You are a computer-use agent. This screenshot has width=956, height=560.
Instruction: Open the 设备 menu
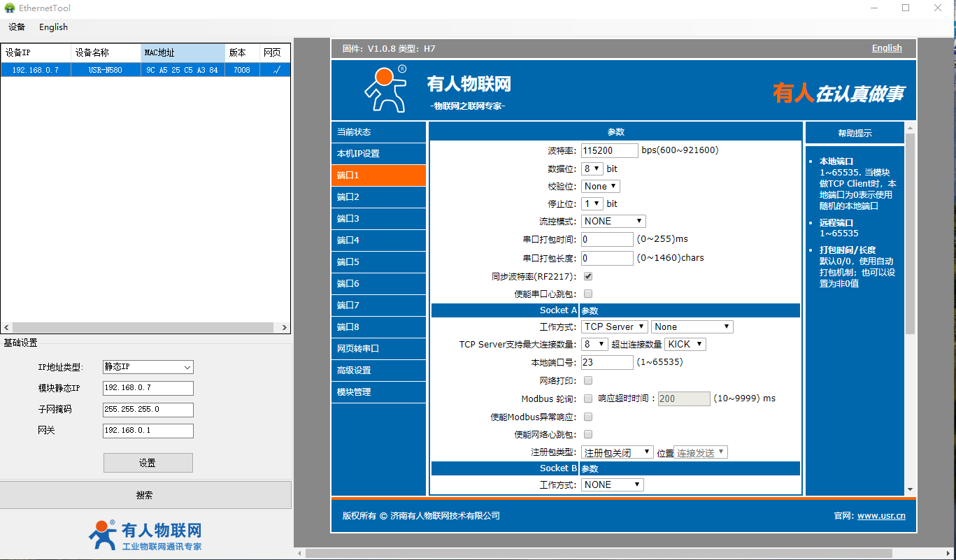(17, 27)
